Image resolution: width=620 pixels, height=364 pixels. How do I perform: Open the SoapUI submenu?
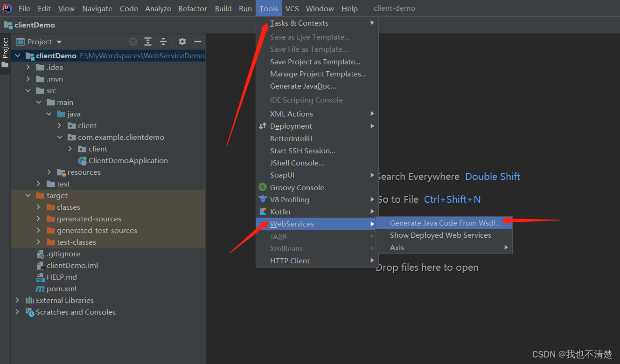(x=317, y=175)
